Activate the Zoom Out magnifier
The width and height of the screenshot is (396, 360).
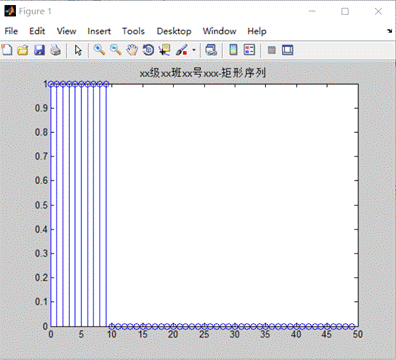click(116, 50)
